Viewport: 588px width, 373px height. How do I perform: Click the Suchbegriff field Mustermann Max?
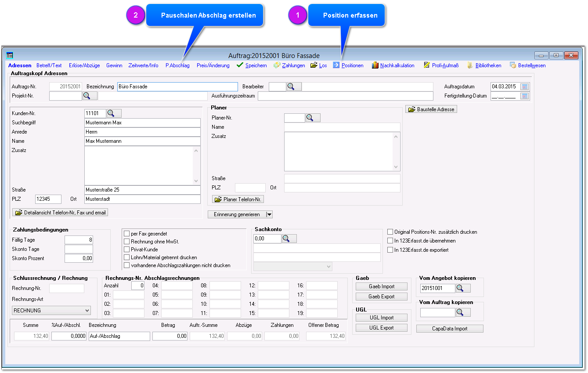click(x=142, y=123)
